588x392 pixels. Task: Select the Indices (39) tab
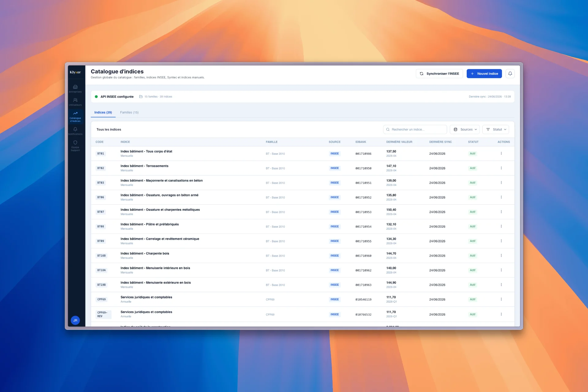click(x=103, y=112)
